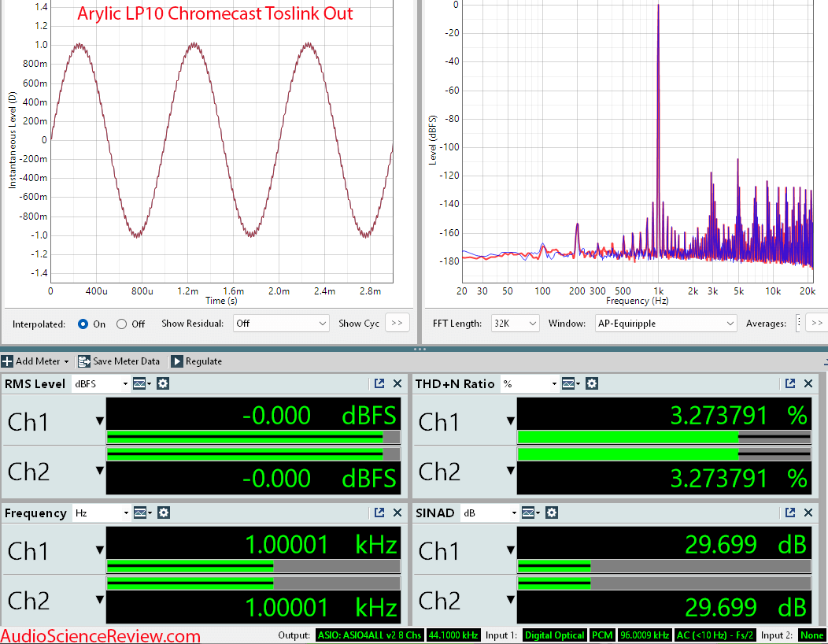Open the RMS Level dBFS unit dropdown

[x=101, y=384]
